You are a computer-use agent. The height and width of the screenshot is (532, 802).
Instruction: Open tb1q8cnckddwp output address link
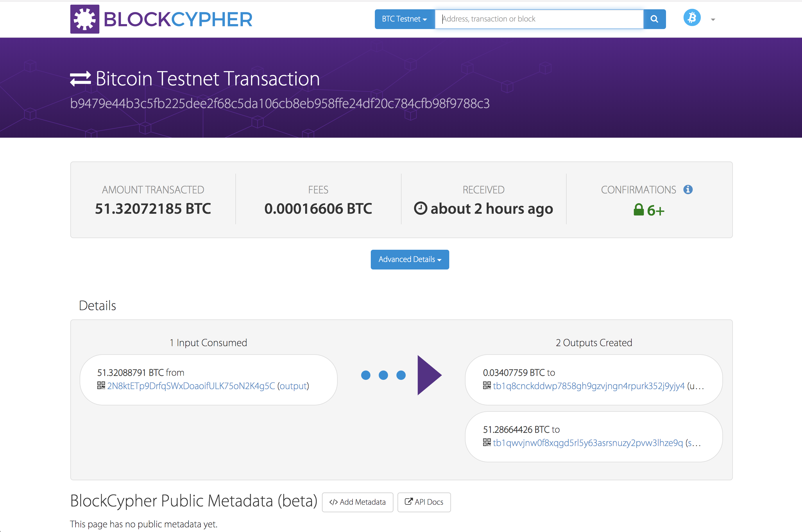pos(588,386)
